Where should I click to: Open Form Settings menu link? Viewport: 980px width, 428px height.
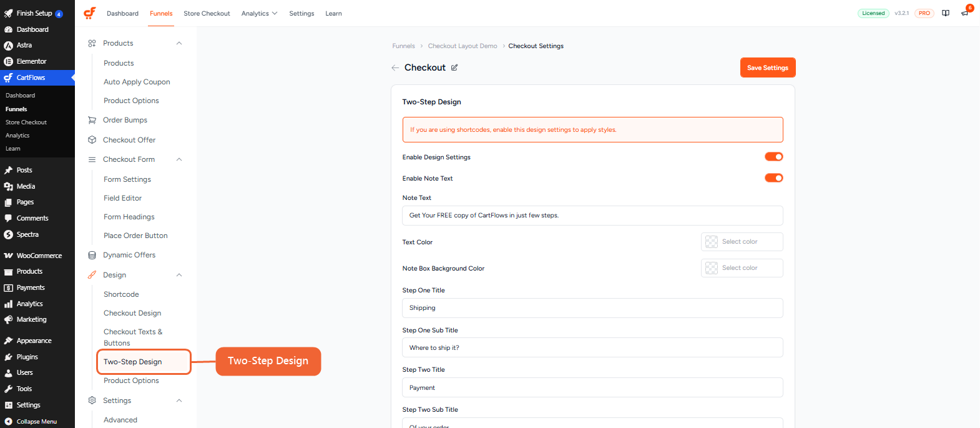coord(127,179)
